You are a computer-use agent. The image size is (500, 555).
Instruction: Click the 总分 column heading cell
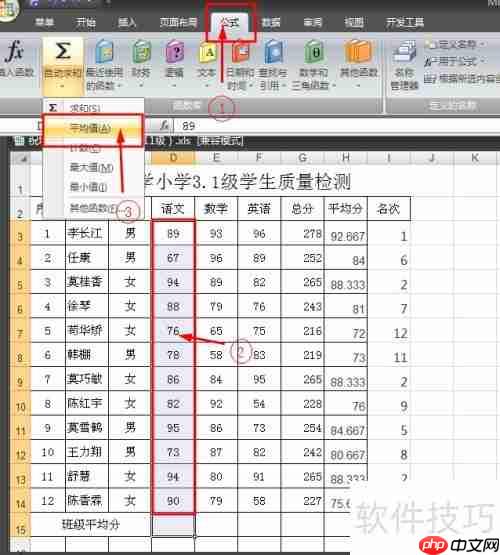pyautogui.click(x=303, y=209)
